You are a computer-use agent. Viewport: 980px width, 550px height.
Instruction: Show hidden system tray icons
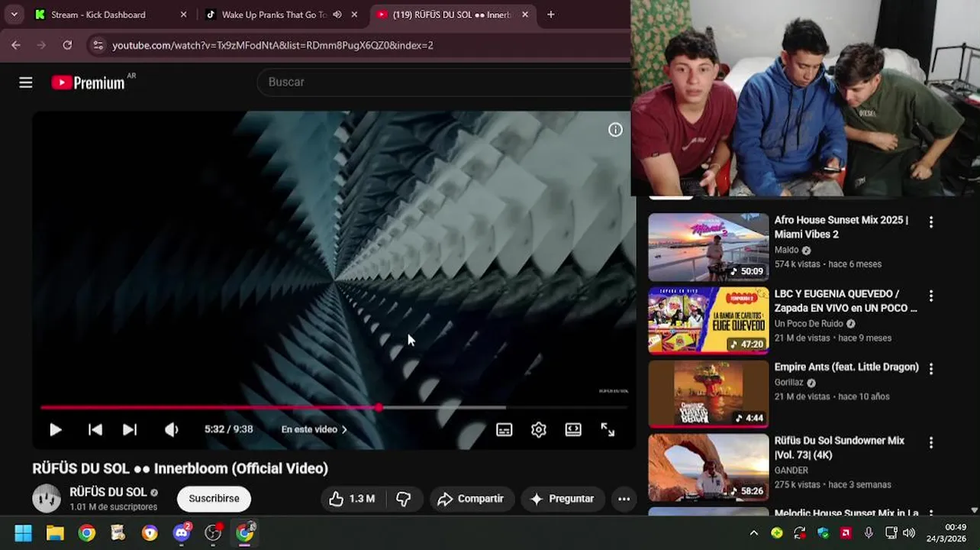pos(754,533)
